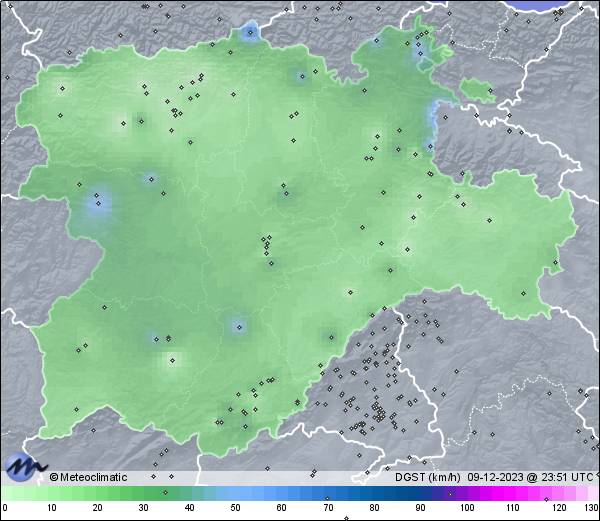Click the scale value 0
Image resolution: width=600 pixels, height=521 pixels.
click(5, 508)
